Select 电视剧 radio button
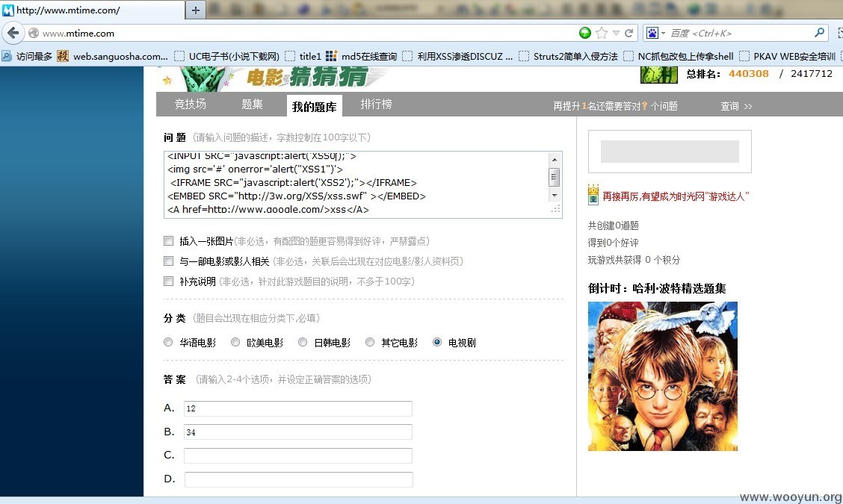 437,342
